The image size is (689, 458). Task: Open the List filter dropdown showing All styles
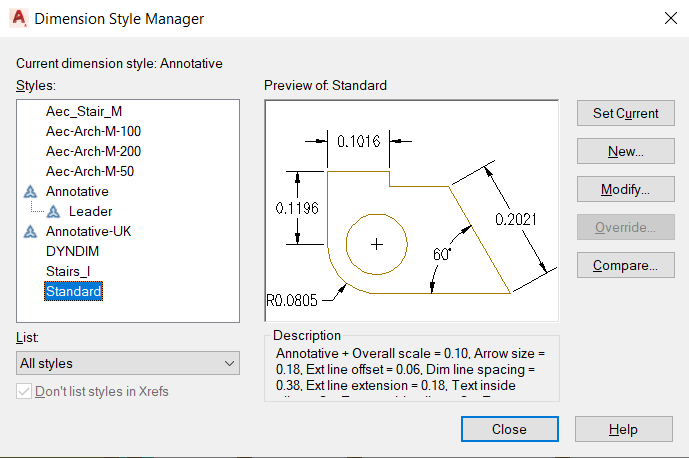(x=128, y=363)
